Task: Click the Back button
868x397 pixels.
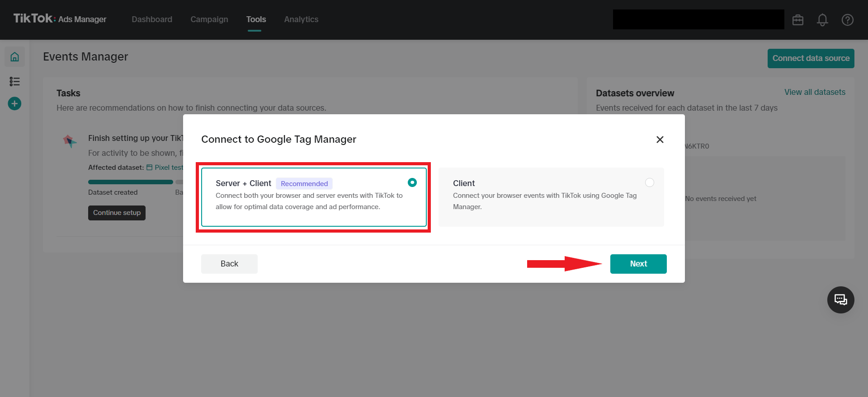Action: 229,264
